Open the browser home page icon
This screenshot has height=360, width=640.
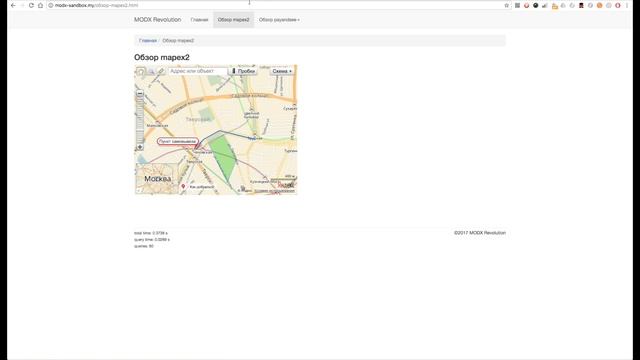(40, 5)
